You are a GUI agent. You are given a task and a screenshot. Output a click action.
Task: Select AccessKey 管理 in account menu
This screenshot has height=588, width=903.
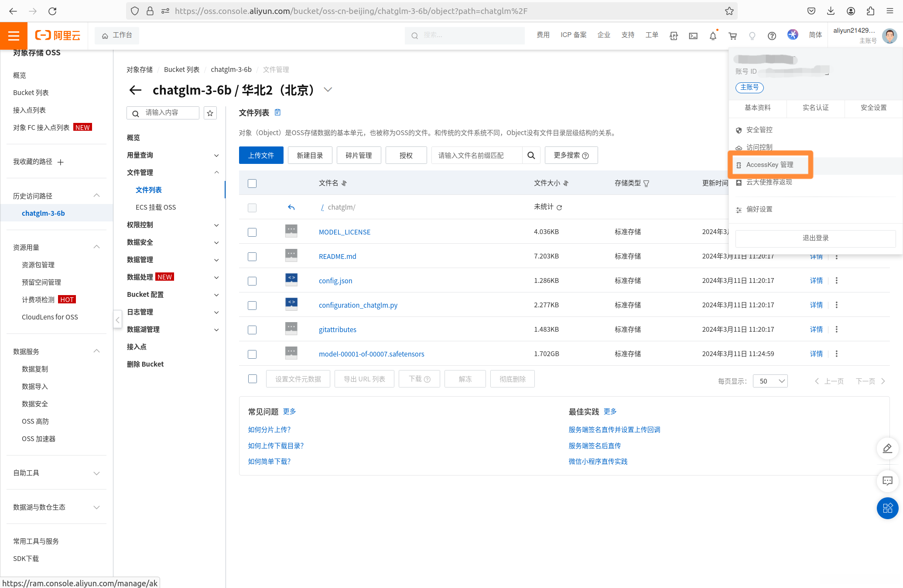pos(770,165)
